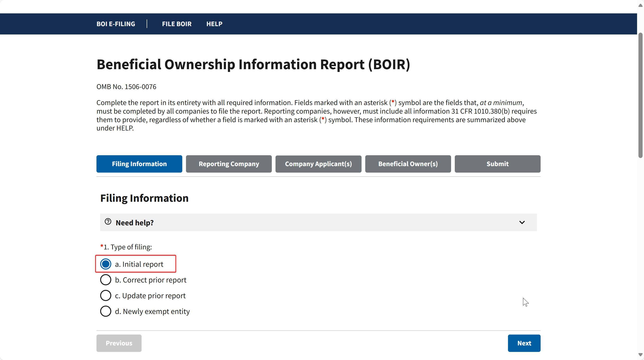
Task: Open FILE BOIR in navigation bar
Action: click(x=176, y=24)
